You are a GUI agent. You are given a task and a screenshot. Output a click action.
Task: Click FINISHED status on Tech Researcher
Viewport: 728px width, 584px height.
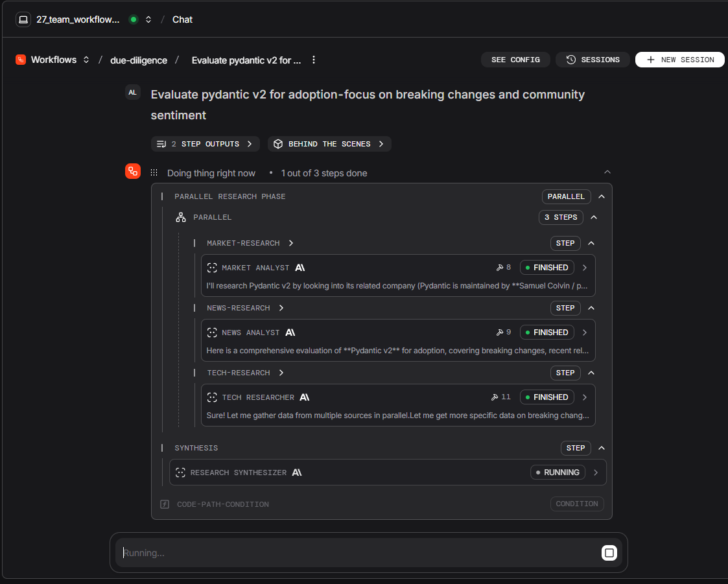pyautogui.click(x=547, y=397)
